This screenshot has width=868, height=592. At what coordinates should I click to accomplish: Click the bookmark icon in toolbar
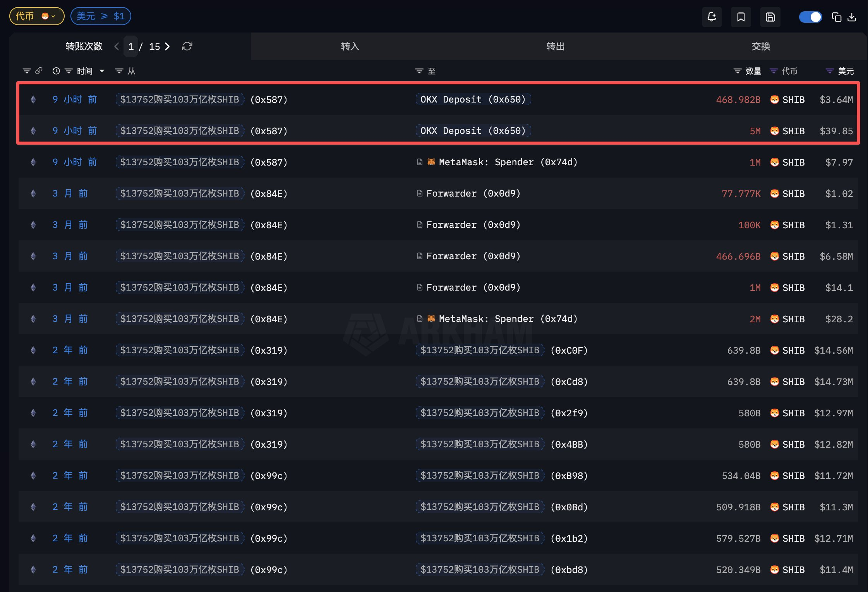(741, 17)
